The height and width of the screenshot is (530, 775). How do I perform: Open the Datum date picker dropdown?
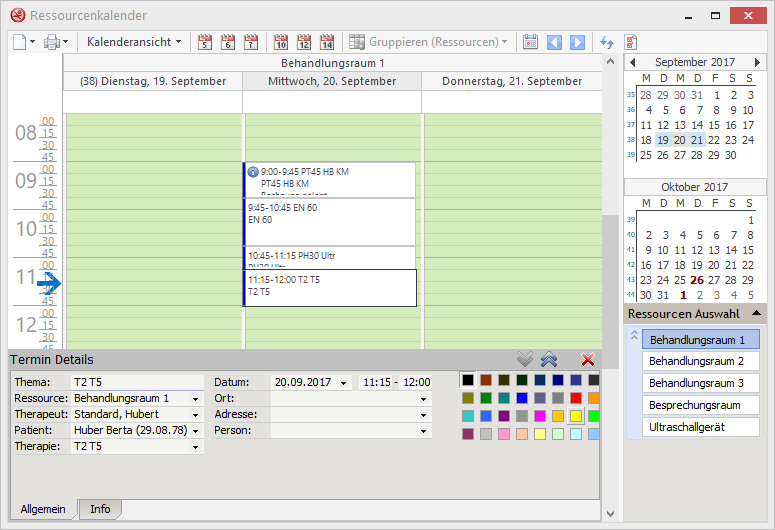coord(344,383)
